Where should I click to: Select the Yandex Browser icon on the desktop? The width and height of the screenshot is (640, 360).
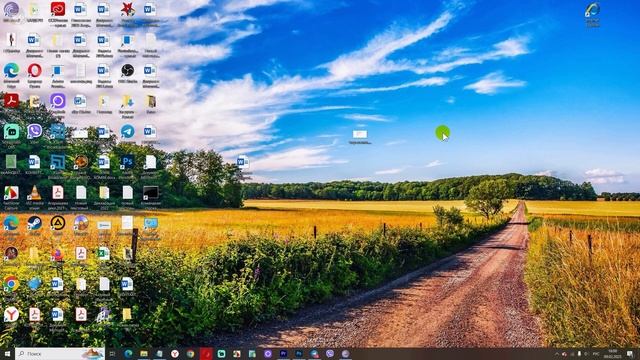pos(11,314)
